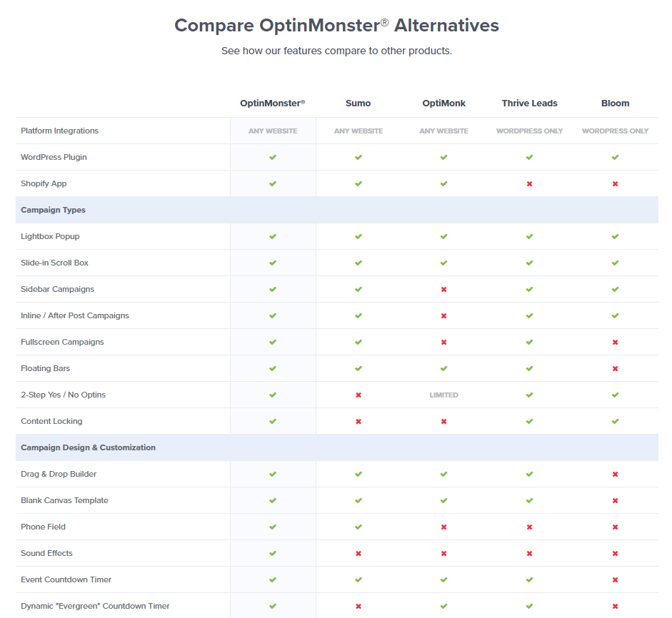Click Sumo's red X for Sound Effects
The height and width of the screenshot is (618, 672).
358,554
